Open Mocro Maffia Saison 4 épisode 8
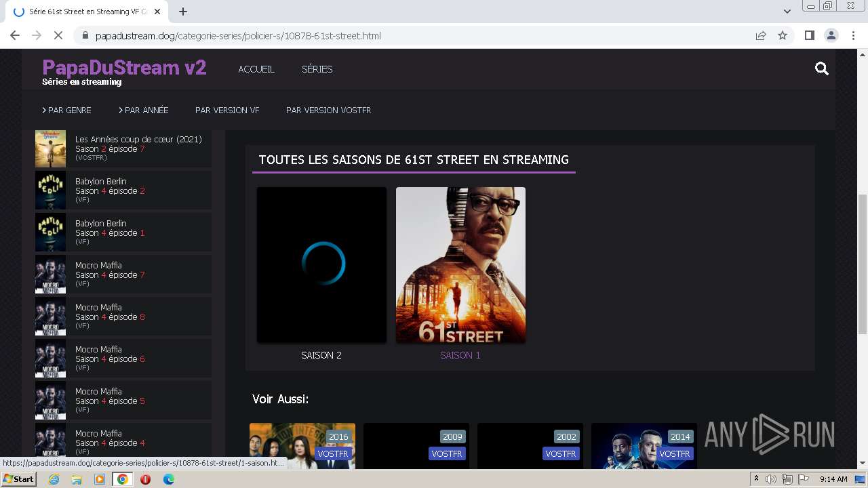The image size is (868, 488). point(123,317)
